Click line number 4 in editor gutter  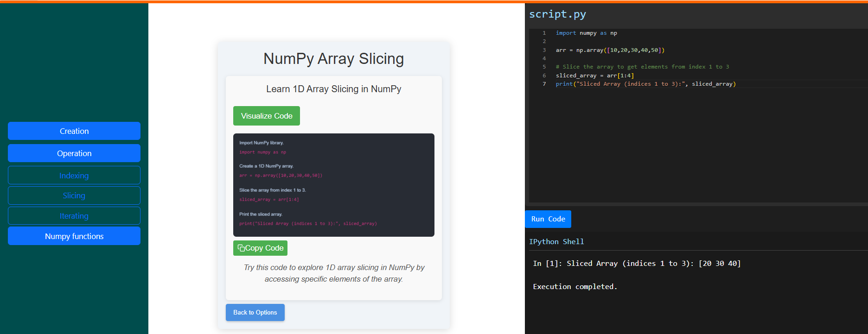[x=544, y=58]
